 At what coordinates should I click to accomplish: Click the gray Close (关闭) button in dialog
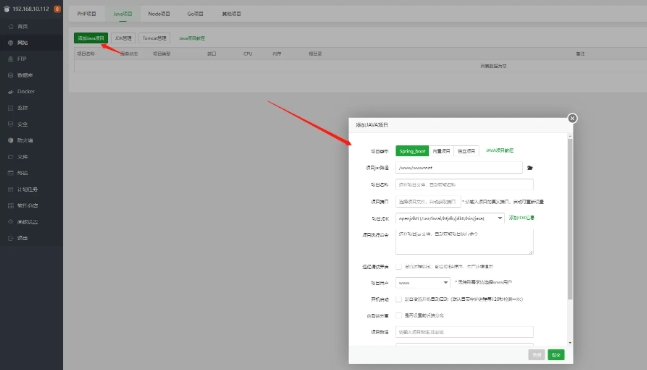[x=536, y=355]
